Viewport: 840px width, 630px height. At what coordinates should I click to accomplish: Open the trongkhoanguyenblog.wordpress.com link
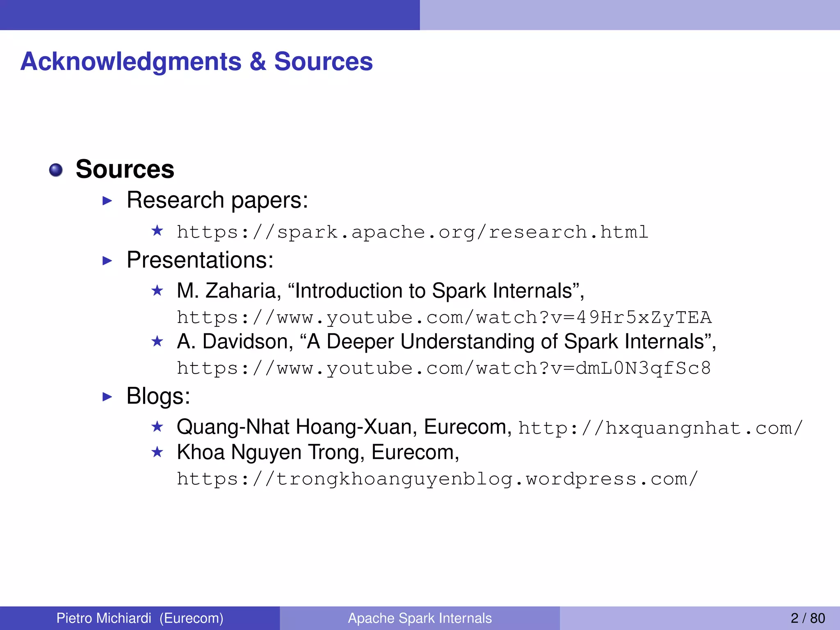(437, 479)
